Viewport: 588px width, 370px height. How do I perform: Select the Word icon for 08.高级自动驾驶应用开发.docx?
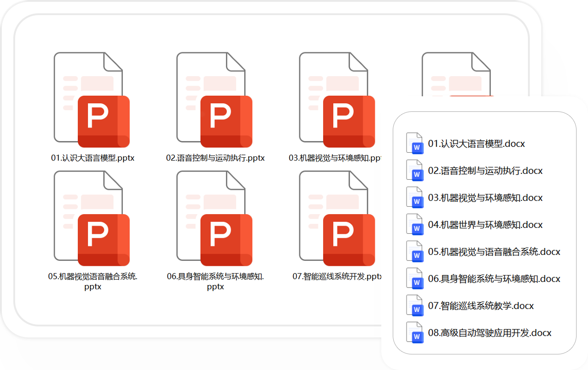tap(414, 333)
